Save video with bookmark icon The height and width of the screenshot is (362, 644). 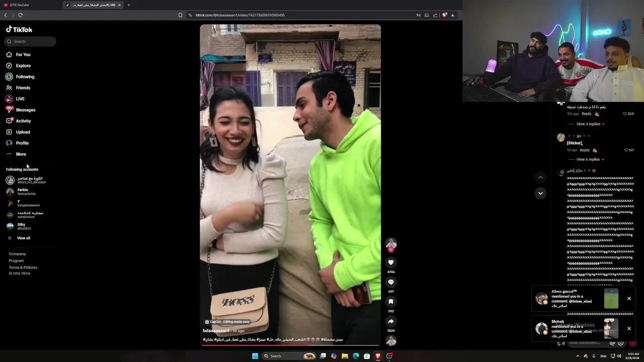[391, 302]
